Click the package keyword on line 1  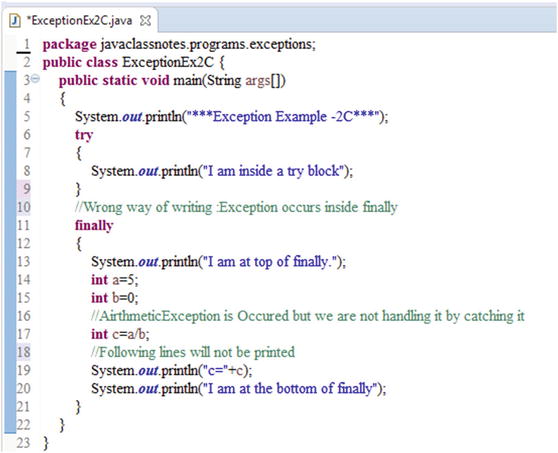(x=69, y=45)
